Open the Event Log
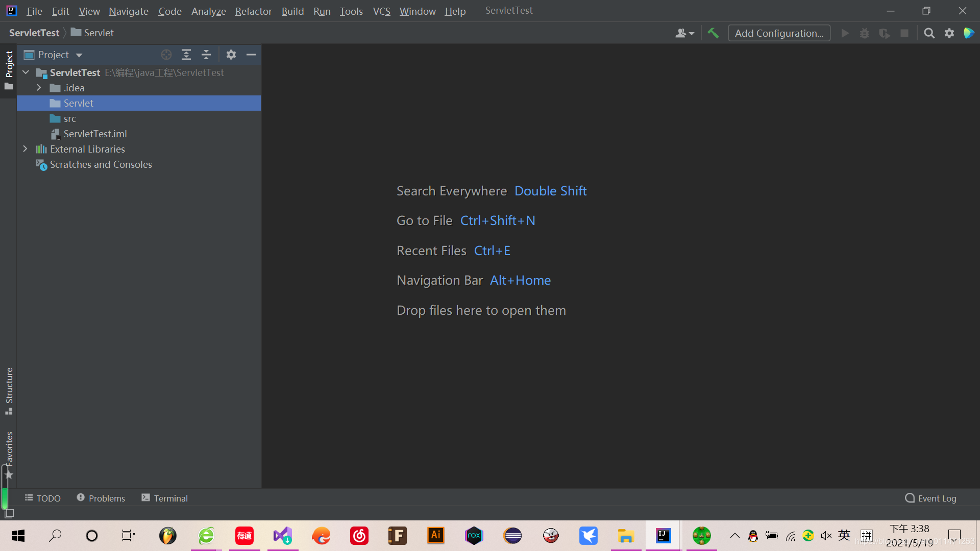 [930, 498]
